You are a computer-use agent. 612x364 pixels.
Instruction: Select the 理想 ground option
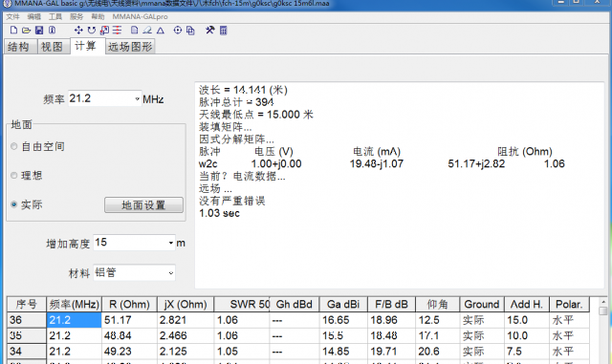click(14, 175)
